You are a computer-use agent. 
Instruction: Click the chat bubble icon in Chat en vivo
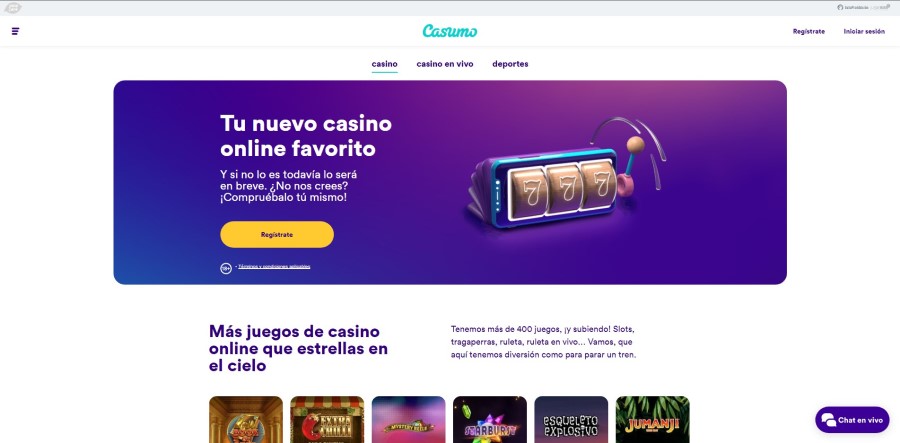(x=828, y=420)
